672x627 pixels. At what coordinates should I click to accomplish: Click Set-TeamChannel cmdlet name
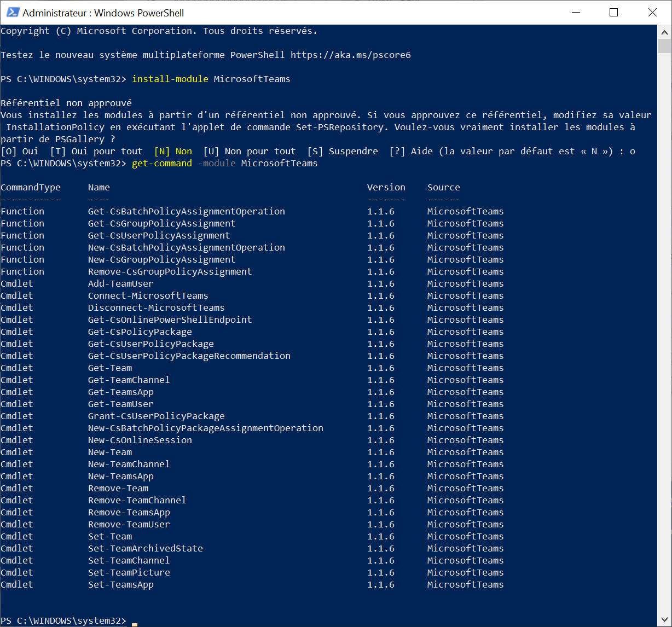click(x=129, y=560)
